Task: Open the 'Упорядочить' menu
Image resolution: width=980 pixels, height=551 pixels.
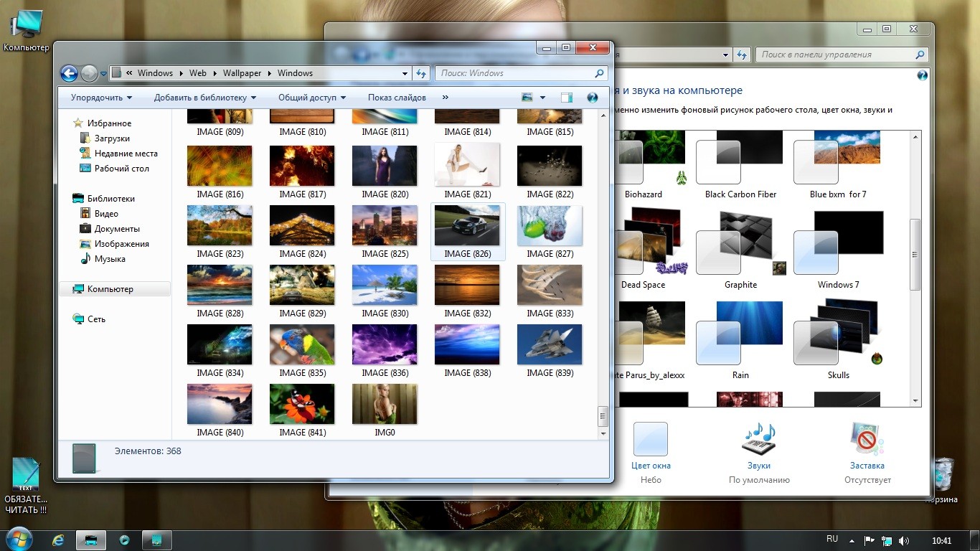Action: click(101, 98)
